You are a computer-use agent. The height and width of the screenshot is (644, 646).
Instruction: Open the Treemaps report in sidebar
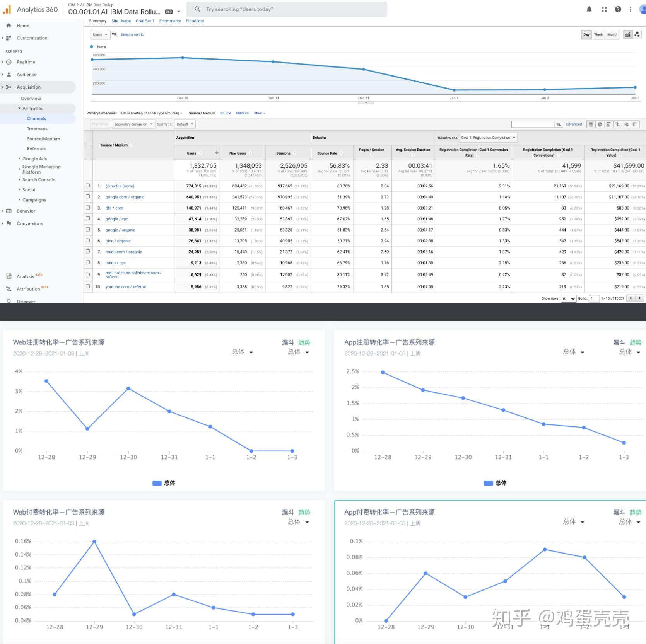(x=37, y=129)
